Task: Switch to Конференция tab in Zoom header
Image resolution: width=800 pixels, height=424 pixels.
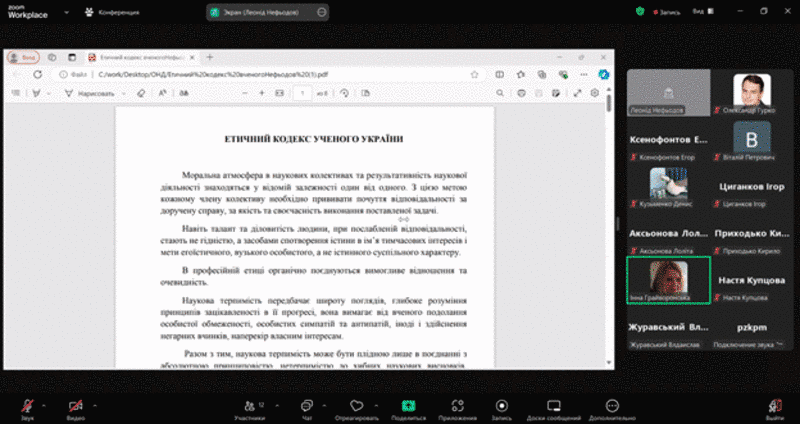Action: pos(112,12)
